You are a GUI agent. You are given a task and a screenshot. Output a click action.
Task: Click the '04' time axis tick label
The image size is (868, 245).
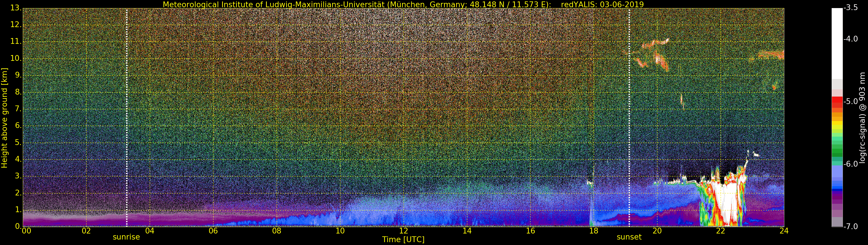(150, 231)
